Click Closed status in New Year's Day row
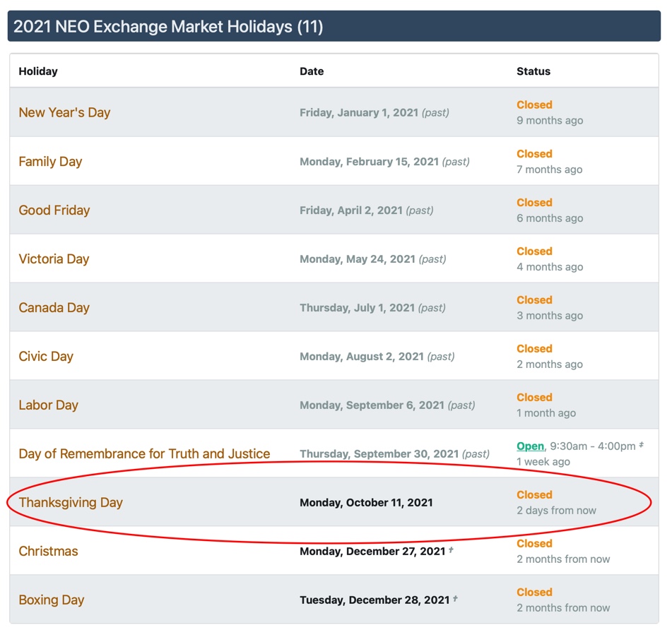 (x=534, y=105)
